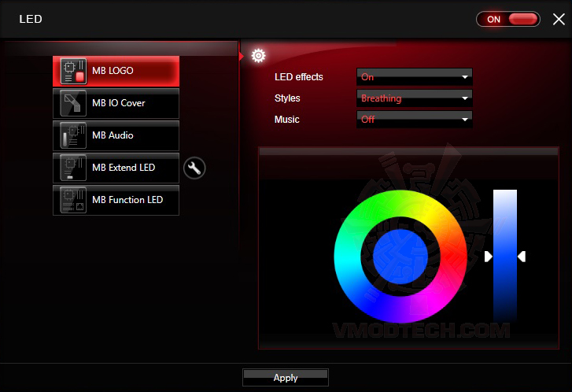Screen dimensions: 572x392
Task: Open the Music dropdown showing Off
Action: coord(415,120)
